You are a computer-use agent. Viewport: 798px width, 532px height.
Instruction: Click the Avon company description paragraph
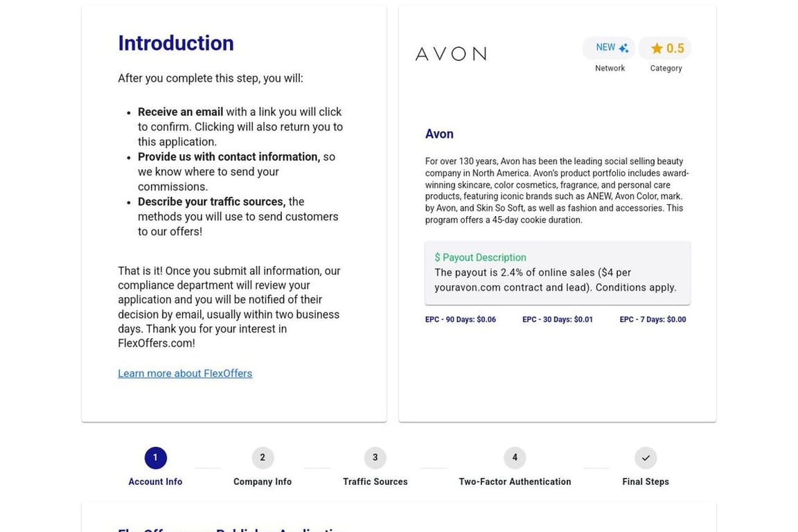click(x=557, y=190)
